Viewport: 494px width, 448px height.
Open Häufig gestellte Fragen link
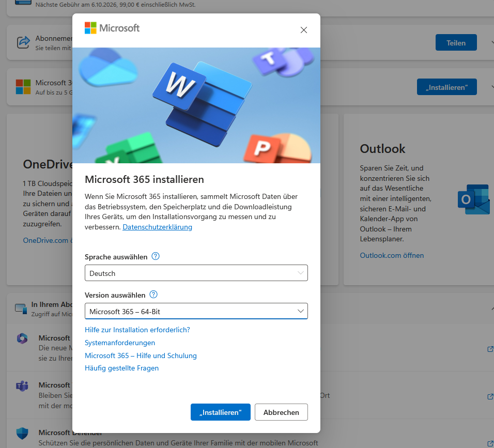121,368
